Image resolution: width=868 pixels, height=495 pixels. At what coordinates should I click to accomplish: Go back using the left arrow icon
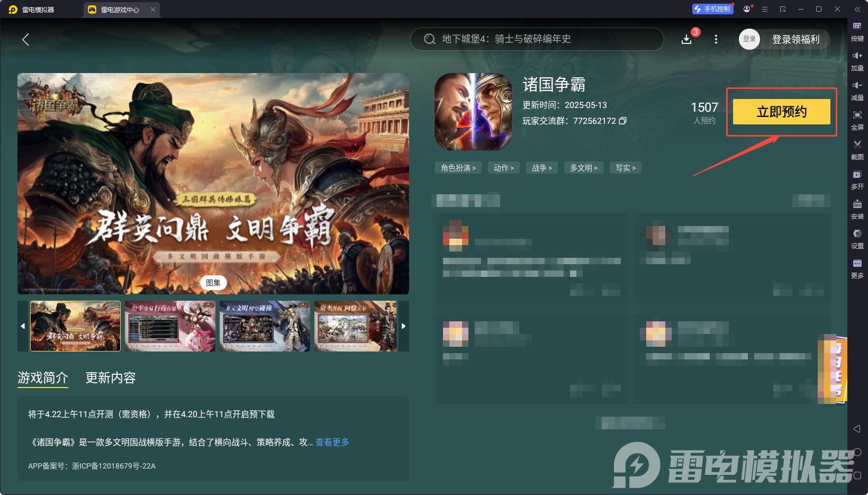(x=25, y=39)
